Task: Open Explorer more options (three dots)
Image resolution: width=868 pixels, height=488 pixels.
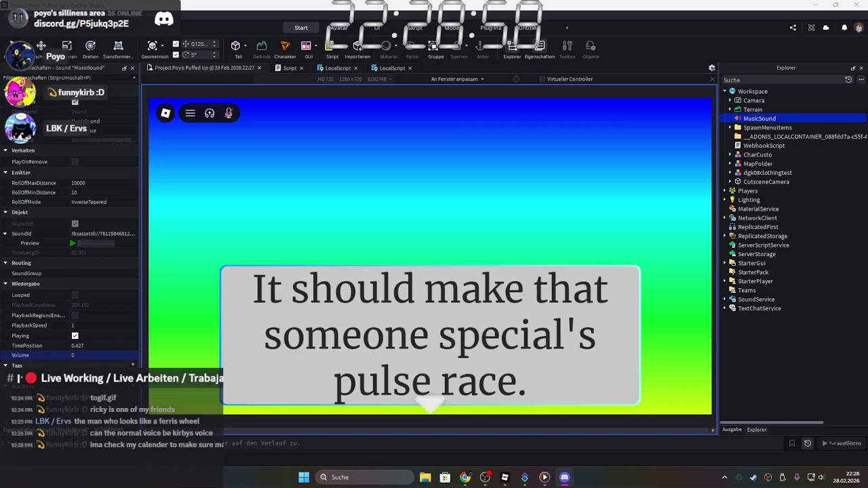Action: coord(860,79)
